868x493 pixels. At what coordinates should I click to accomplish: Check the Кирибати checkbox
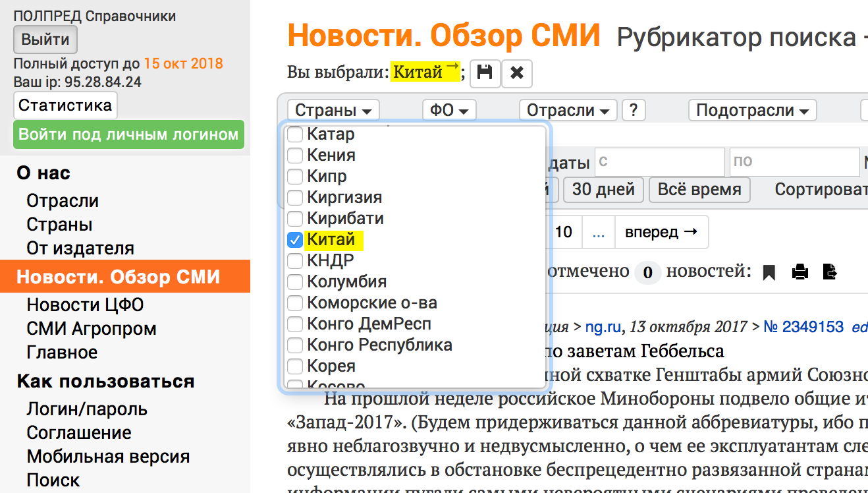tap(295, 219)
